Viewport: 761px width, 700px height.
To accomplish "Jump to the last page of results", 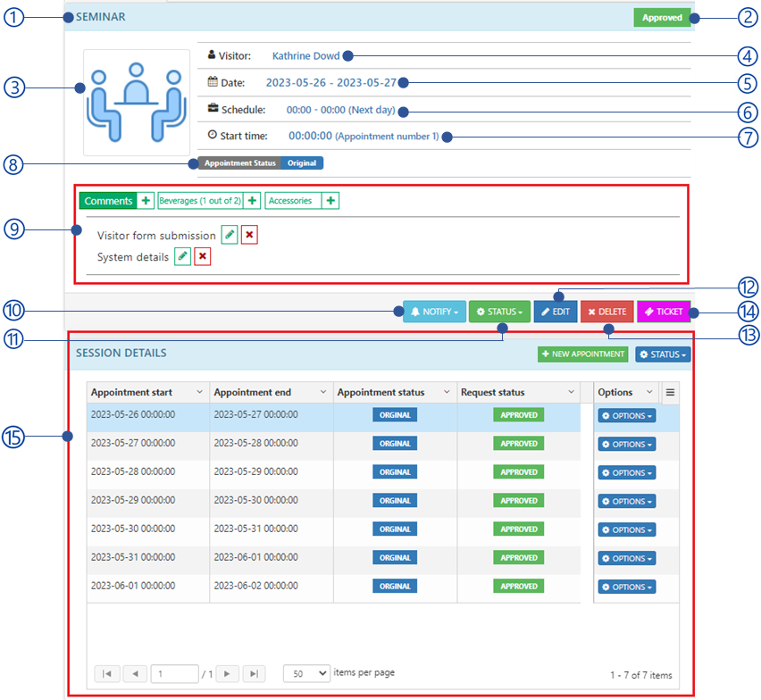I will 254,674.
